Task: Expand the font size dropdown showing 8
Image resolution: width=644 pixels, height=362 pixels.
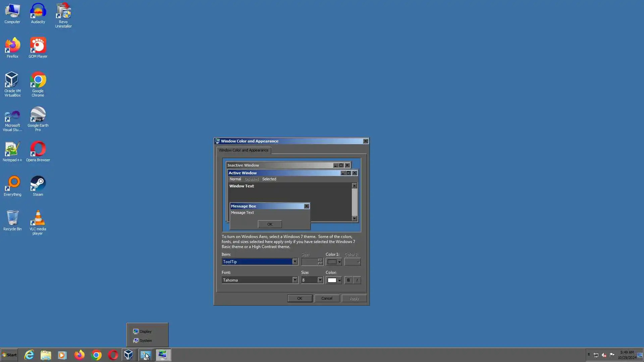Action: 320,280
